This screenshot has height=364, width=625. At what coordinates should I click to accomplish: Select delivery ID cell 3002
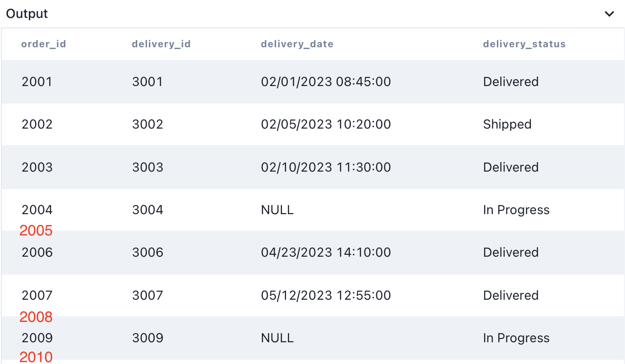click(x=148, y=124)
